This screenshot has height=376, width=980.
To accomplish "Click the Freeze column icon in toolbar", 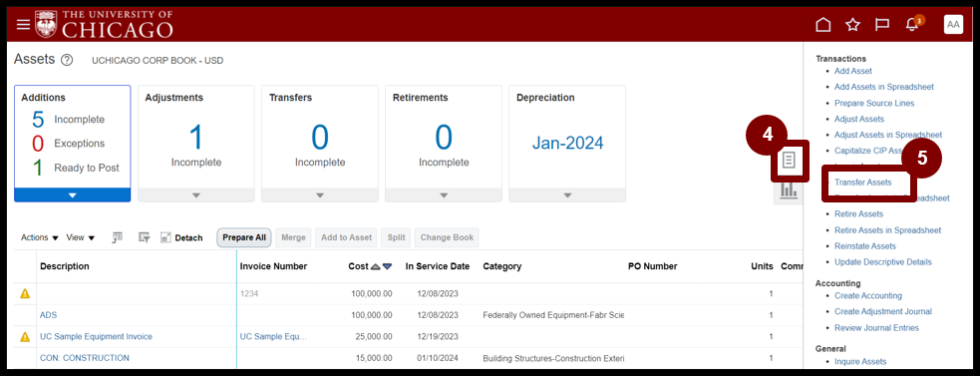I will (x=117, y=237).
